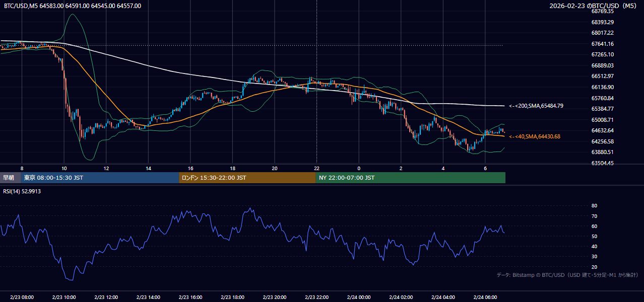Click the hour 18 label under the price chart
Image resolution: width=644 pixels, height=302 pixels.
(x=232, y=168)
